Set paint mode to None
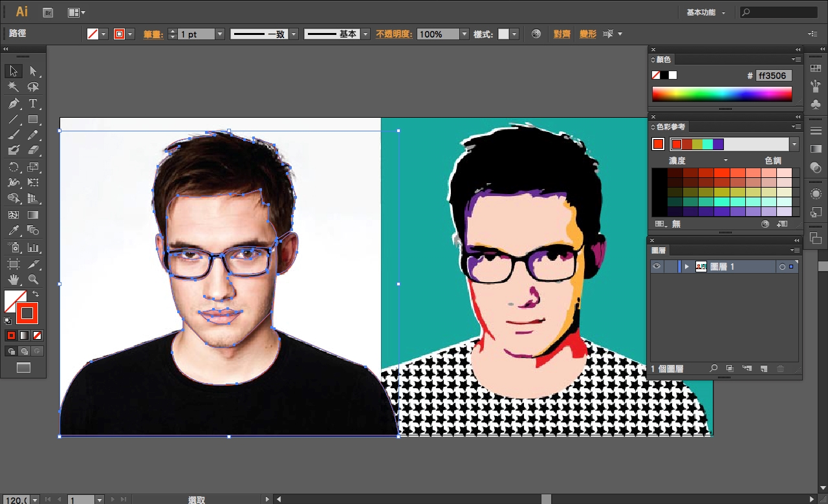 pos(37,335)
